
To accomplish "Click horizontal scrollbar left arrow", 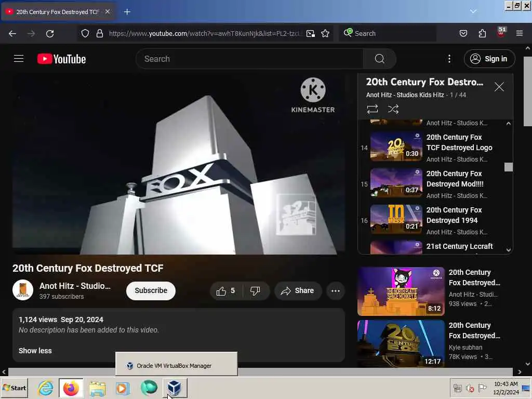I will (4, 372).
